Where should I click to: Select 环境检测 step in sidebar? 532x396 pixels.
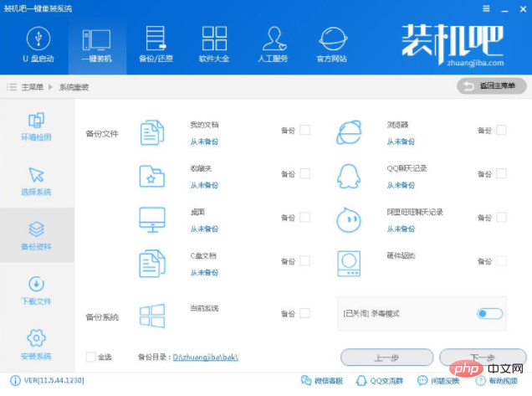[x=36, y=126]
